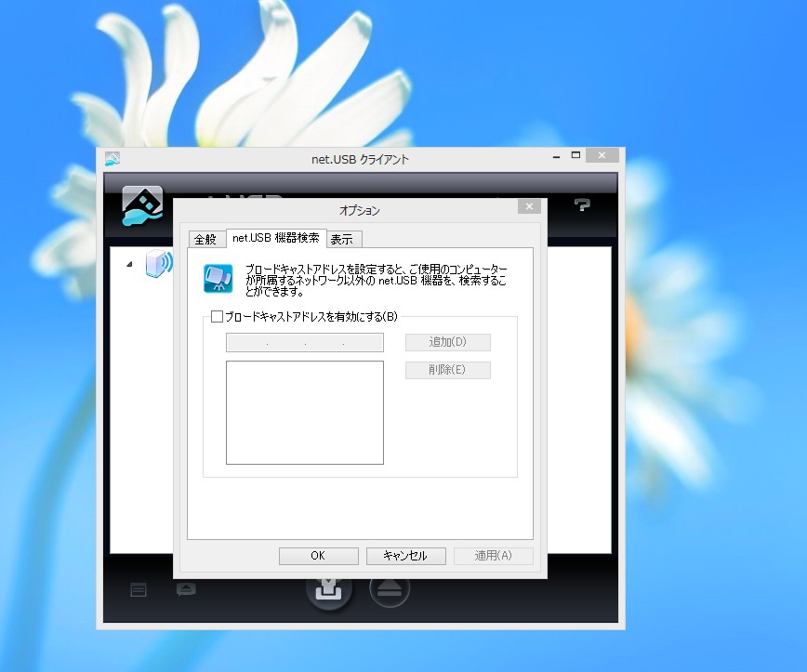Select the net.USB 機器検索 tab
The height and width of the screenshot is (672, 807).
[x=276, y=238]
